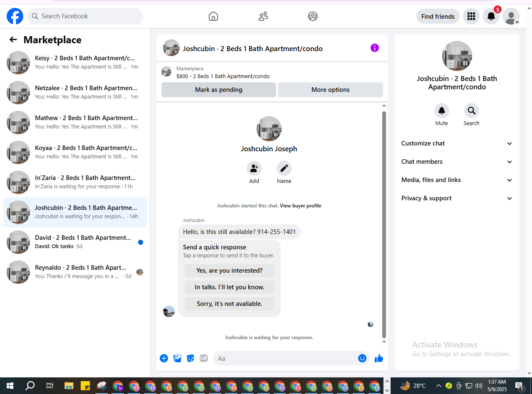Click the message 'Hello, is this still available? 914-255-1401'
Image resolution: width=532 pixels, height=394 pixels.
239,232
